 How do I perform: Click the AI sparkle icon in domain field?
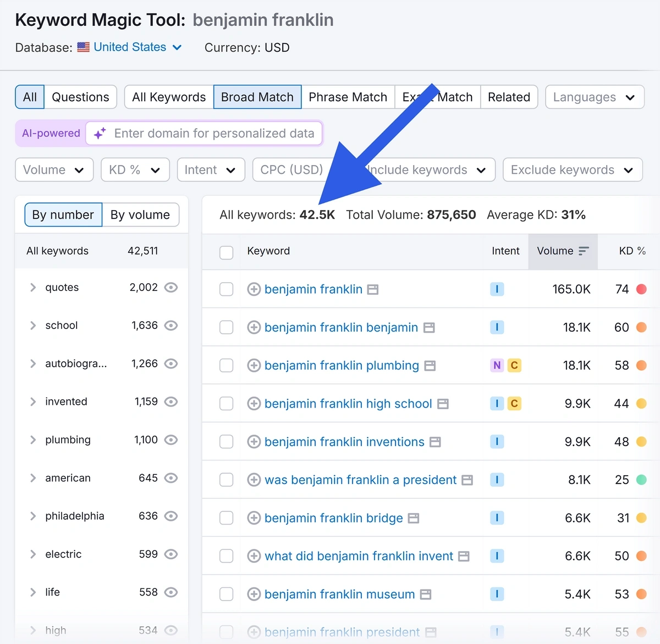tap(100, 134)
